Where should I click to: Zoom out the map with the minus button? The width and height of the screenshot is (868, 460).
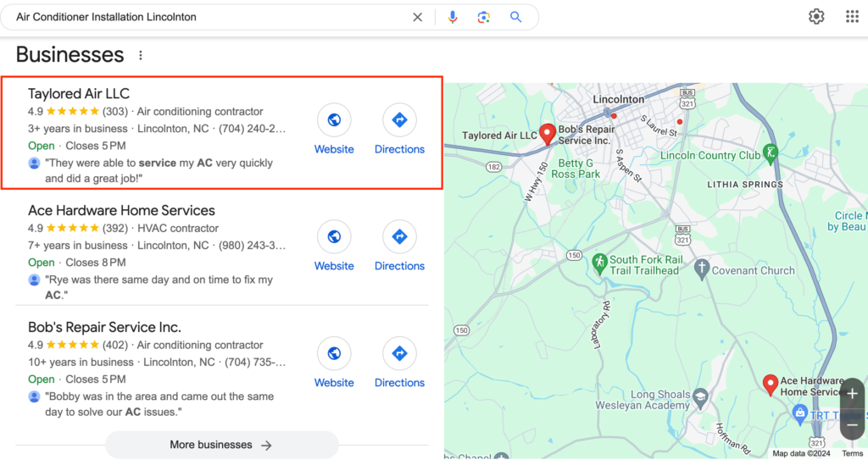853,424
